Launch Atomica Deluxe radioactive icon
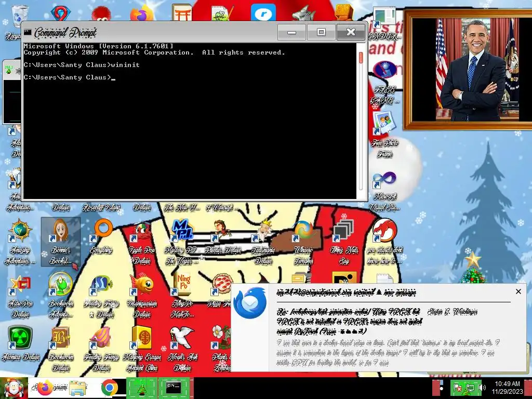This screenshot has height=399, width=532. pos(20,343)
